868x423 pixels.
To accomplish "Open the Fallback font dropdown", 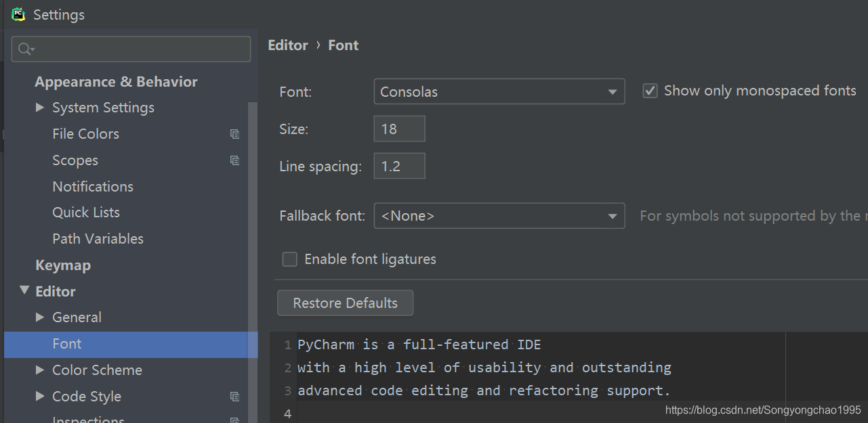I will [x=499, y=216].
